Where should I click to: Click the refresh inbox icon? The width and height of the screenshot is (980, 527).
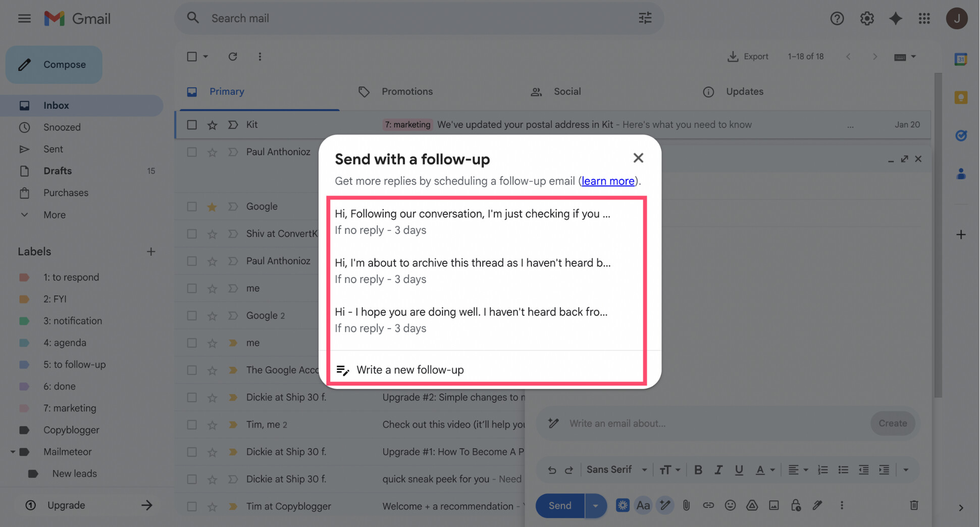[233, 57]
